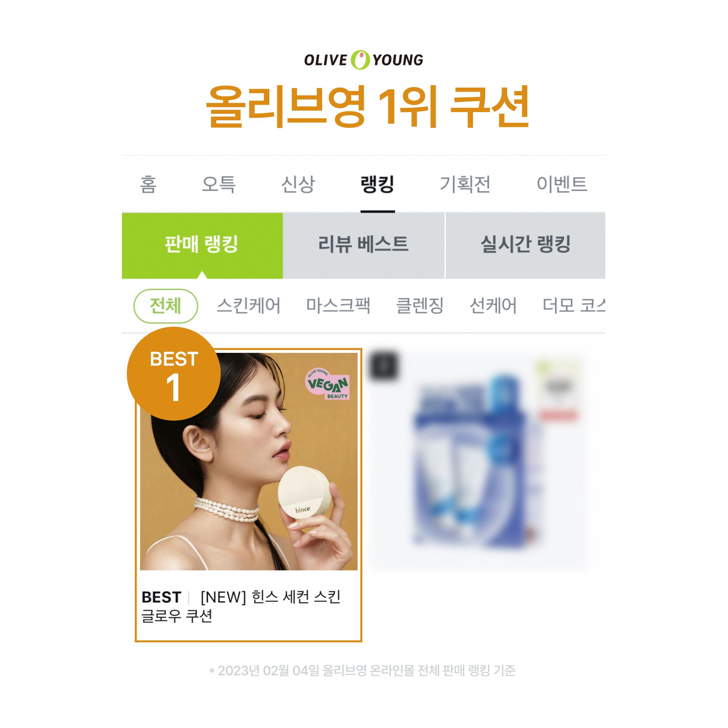Click the Olive Young logo
Image resolution: width=728 pixels, height=728 pixels.
pyautogui.click(x=364, y=60)
